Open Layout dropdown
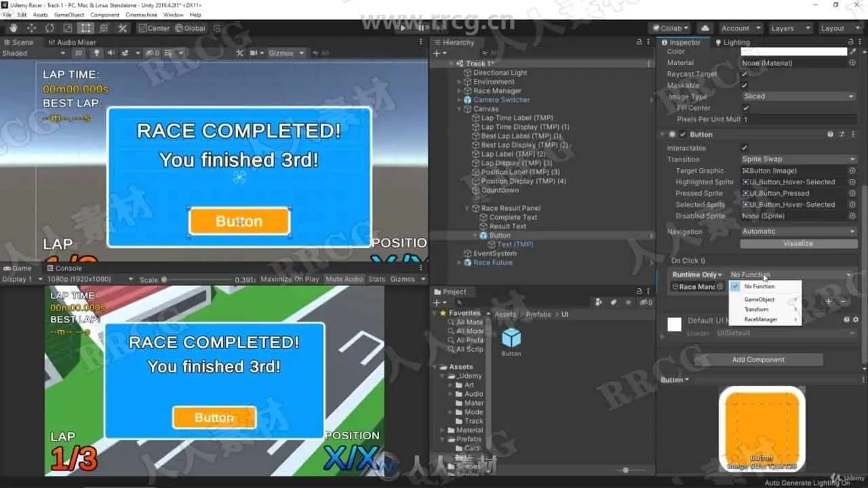 click(840, 28)
